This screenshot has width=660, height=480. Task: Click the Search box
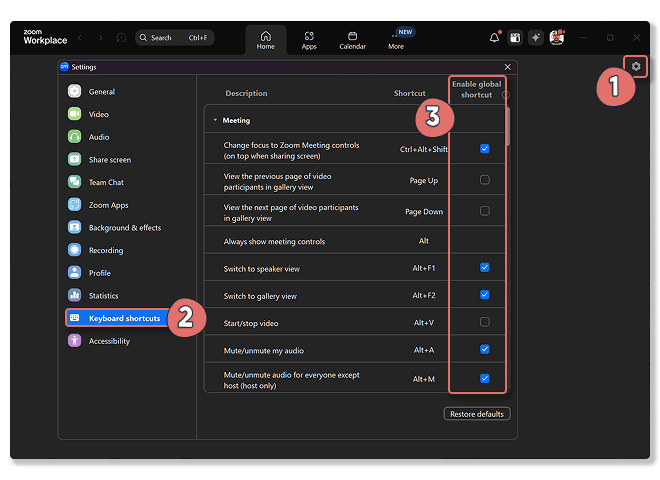pos(174,38)
